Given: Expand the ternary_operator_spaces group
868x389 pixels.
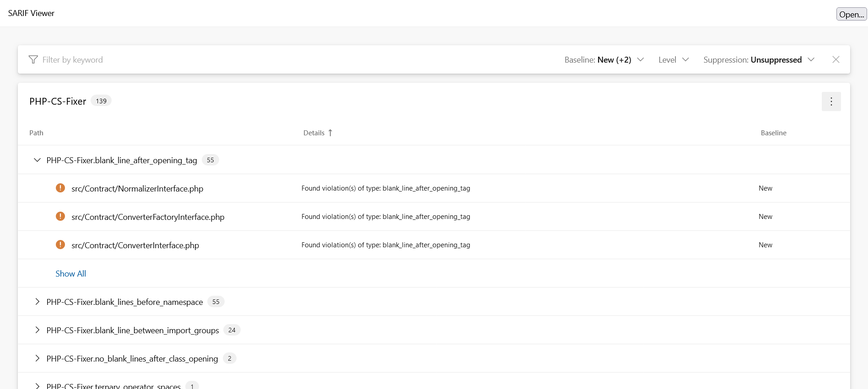Looking at the screenshot, I should [x=37, y=386].
